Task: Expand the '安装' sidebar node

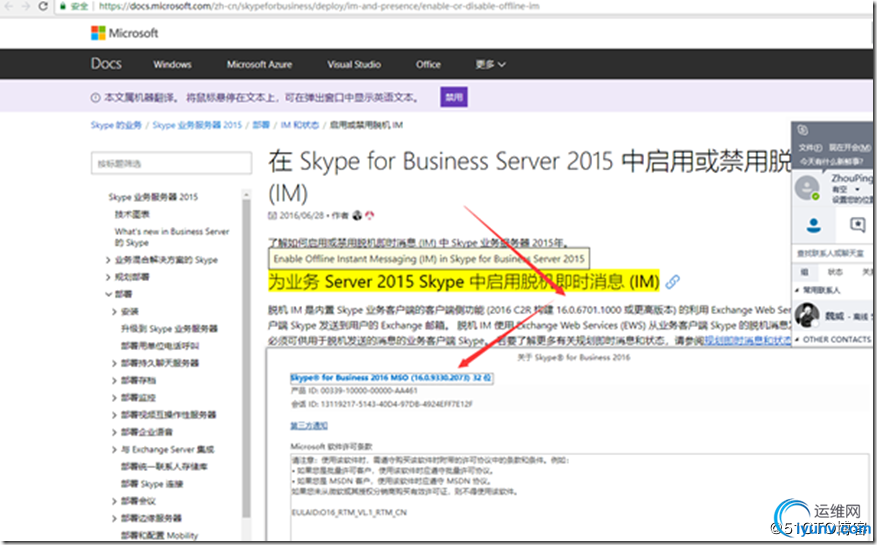Action: [x=114, y=312]
